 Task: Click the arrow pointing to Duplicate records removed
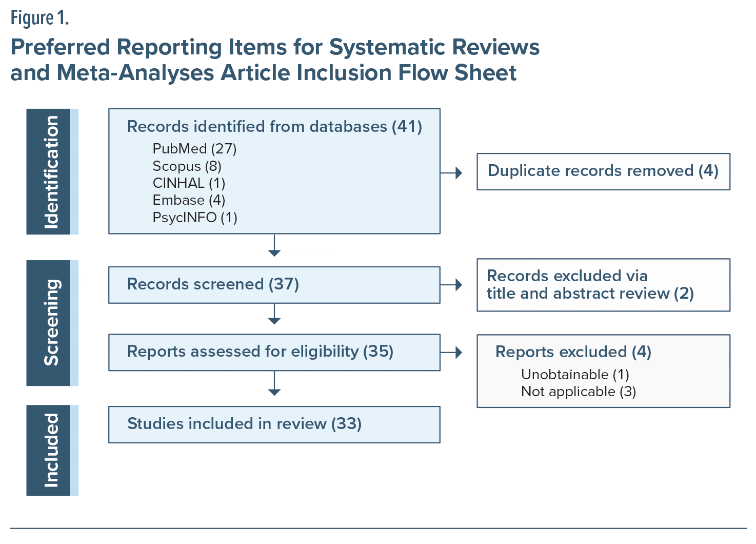click(x=452, y=173)
